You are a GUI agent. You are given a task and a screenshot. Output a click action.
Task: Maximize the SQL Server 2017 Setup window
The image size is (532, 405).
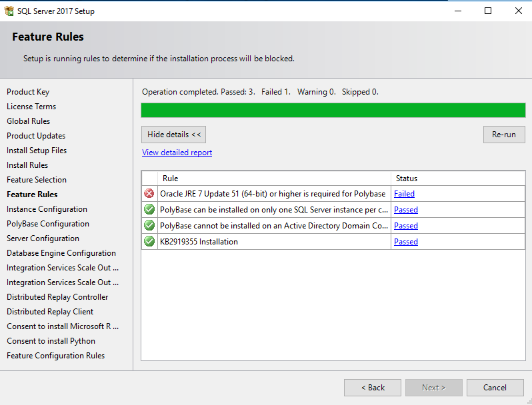click(488, 11)
